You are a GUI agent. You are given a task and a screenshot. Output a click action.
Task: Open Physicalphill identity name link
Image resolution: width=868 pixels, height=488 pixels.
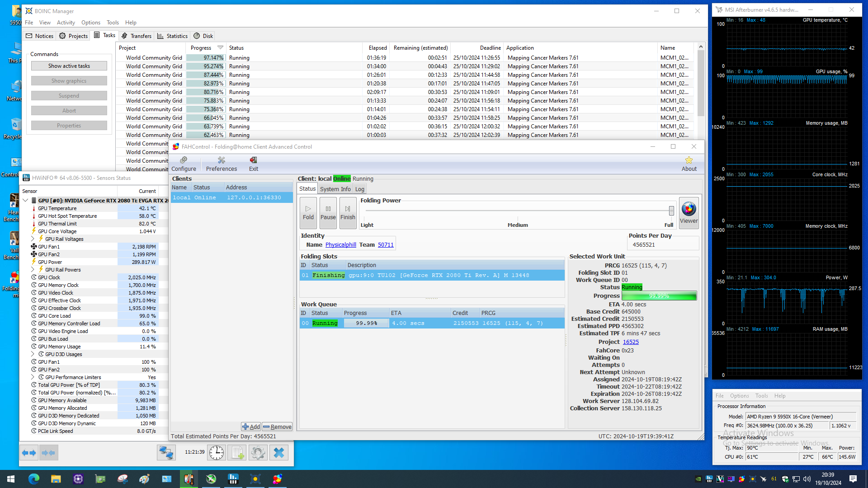tap(340, 244)
